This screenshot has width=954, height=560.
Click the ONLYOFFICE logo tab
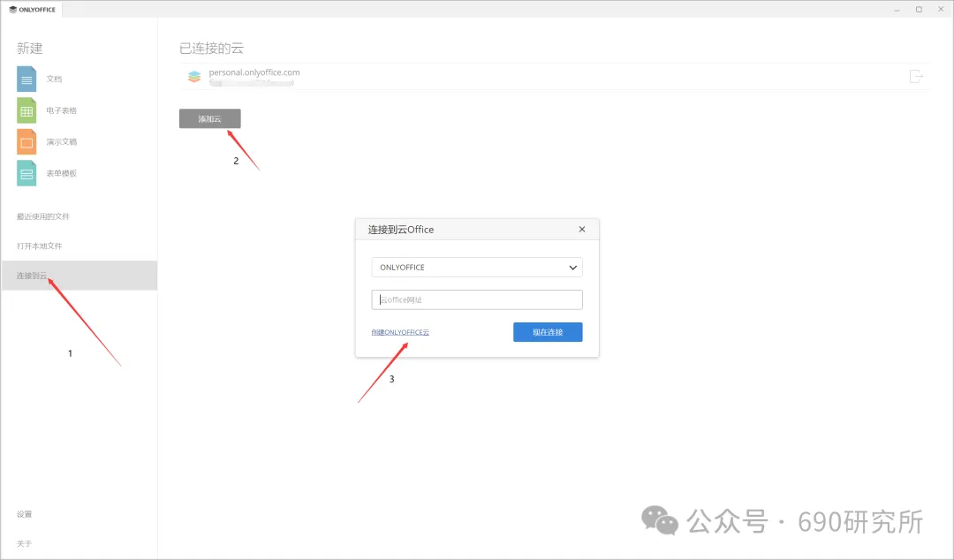point(32,9)
